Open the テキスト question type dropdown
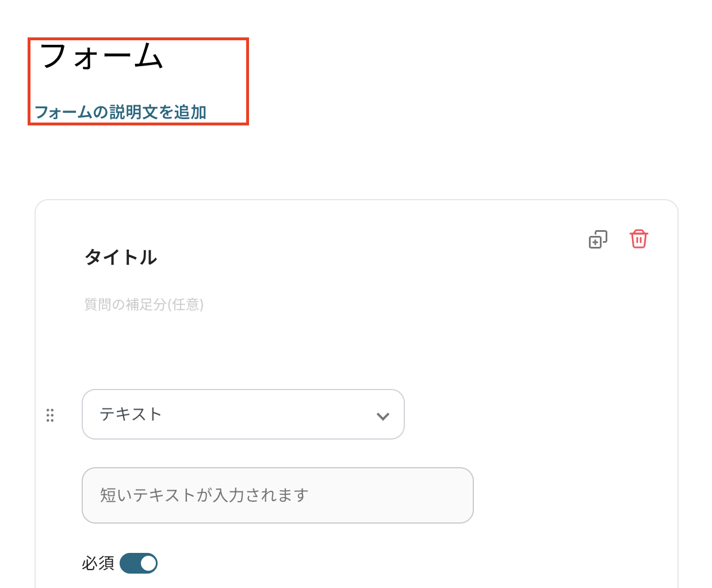712x588 pixels. coord(243,414)
